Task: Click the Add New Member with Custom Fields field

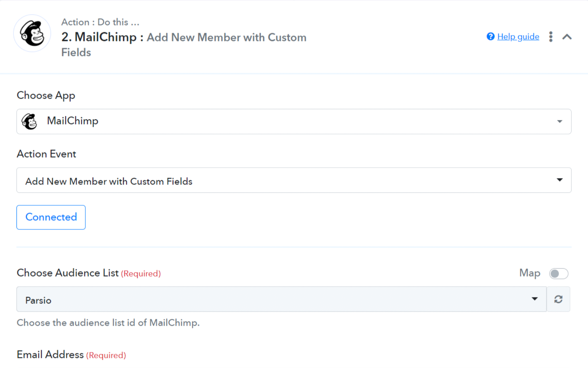Action: (270, 180)
